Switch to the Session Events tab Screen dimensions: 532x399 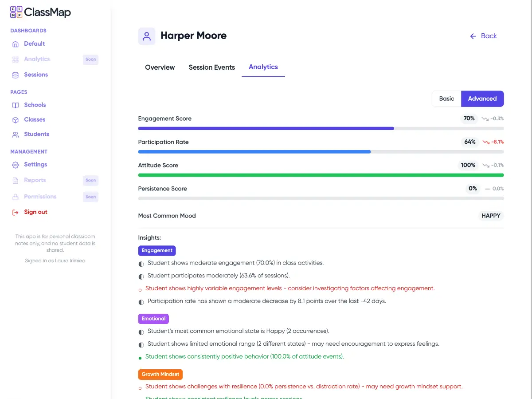click(211, 67)
